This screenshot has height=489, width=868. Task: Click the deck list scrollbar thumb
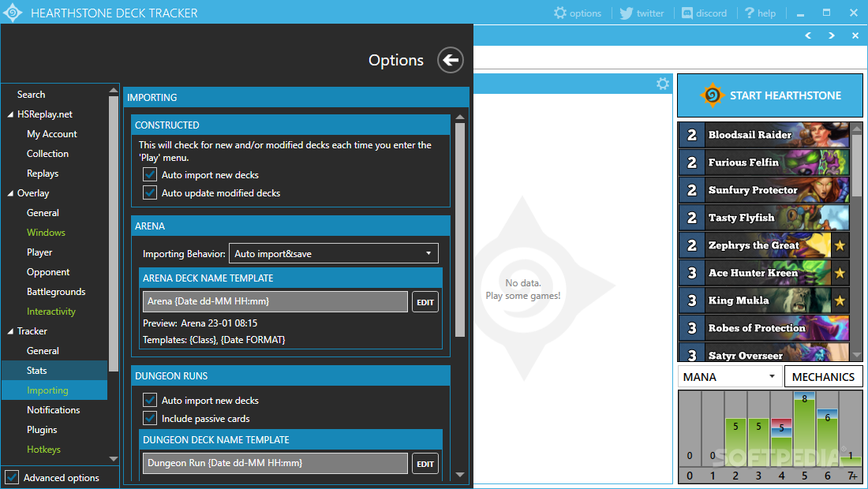(857, 165)
